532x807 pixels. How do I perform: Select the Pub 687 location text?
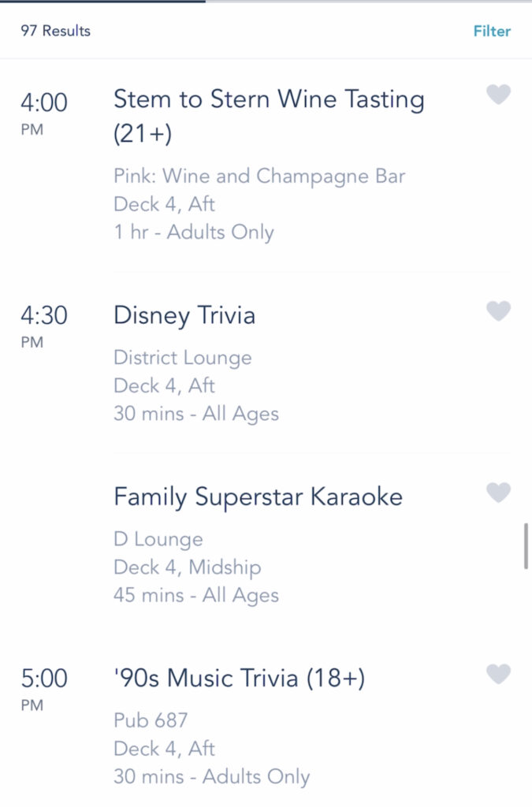[151, 720]
